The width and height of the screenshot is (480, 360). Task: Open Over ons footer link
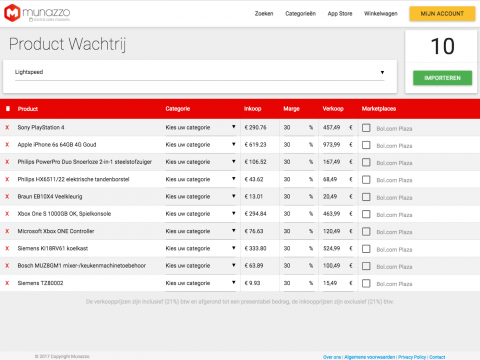[332, 357]
